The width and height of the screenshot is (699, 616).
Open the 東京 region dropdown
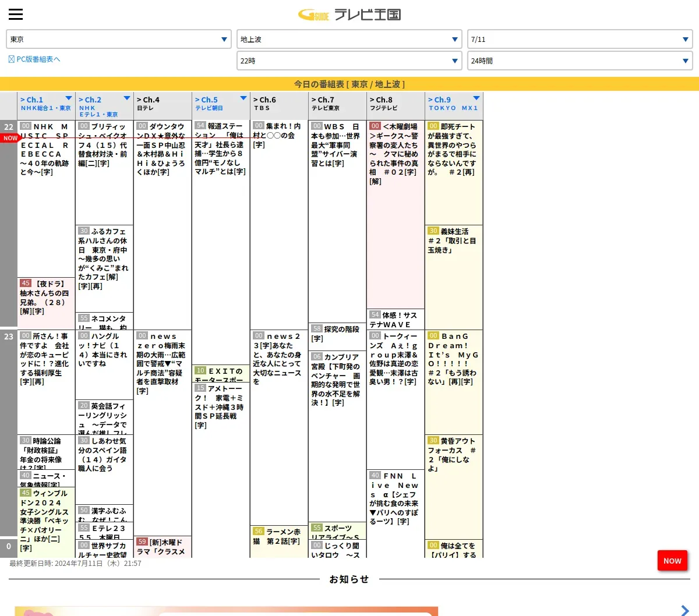pos(119,40)
